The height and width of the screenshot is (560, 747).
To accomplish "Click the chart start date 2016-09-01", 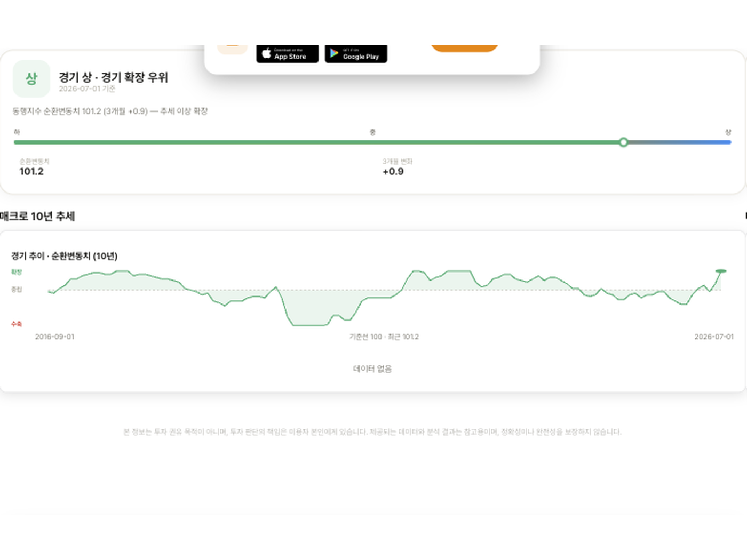I will 55,337.
